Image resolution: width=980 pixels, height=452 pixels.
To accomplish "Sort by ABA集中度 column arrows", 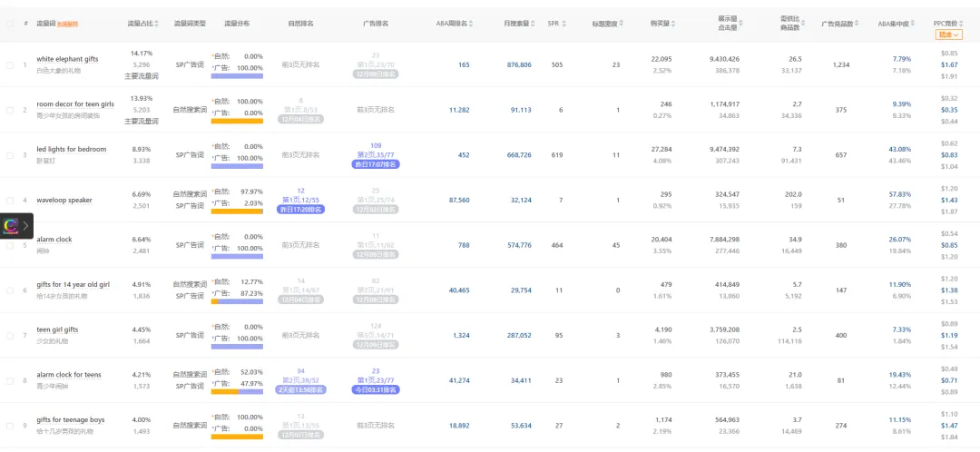I will [915, 23].
